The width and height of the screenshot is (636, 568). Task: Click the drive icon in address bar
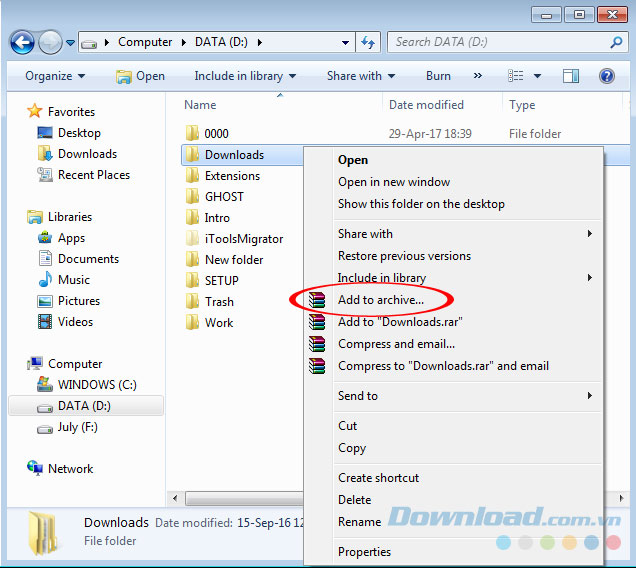point(89,43)
